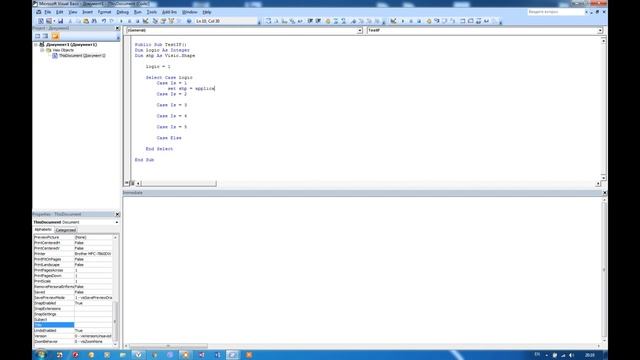640x360 pixels.
Task: Open the Run menu
Action: click(138, 12)
